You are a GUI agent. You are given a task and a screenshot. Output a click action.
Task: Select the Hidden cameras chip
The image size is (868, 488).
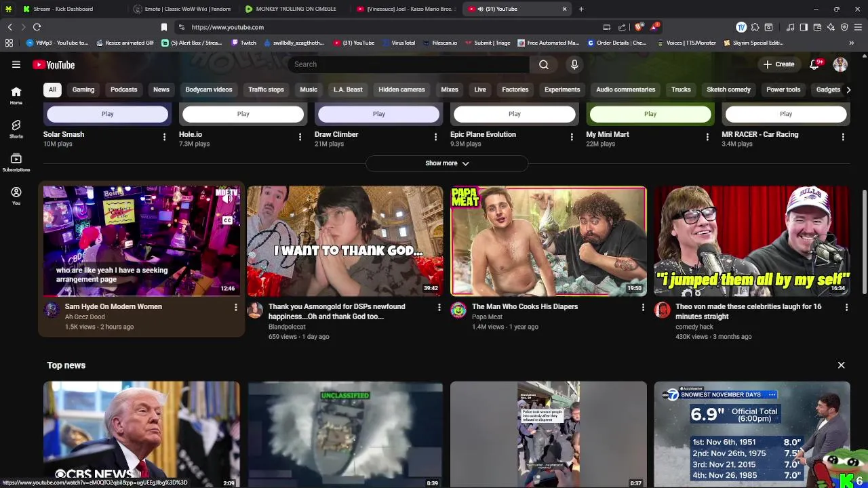click(x=401, y=89)
